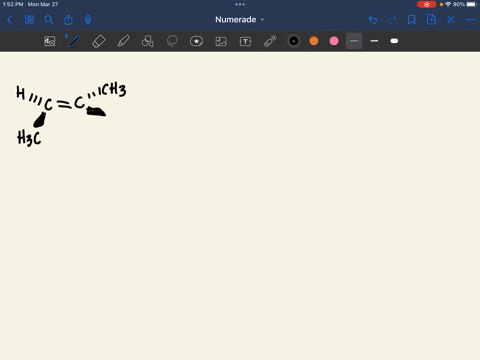Undo the last stroke
This screenshot has height=360, width=480.
coord(373,20)
